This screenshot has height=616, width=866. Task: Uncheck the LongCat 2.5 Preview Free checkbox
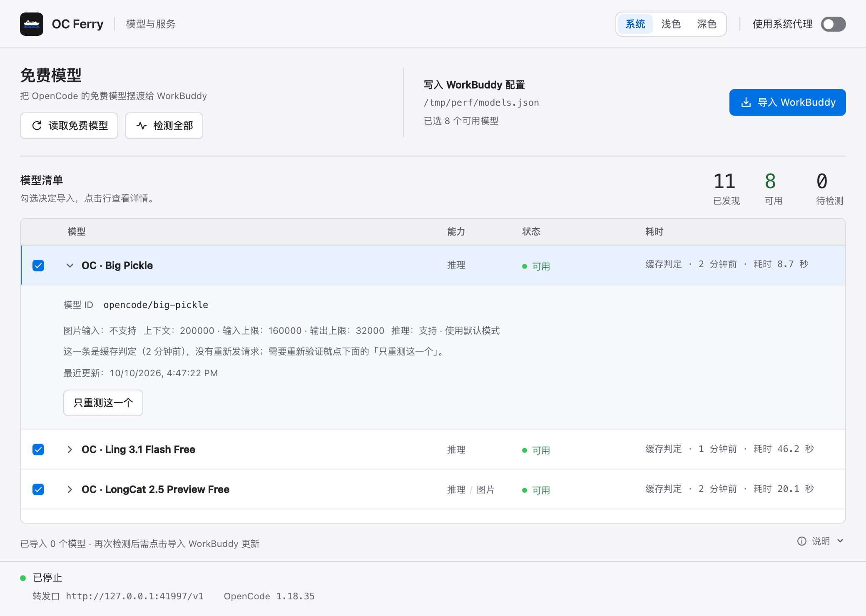pyautogui.click(x=38, y=489)
